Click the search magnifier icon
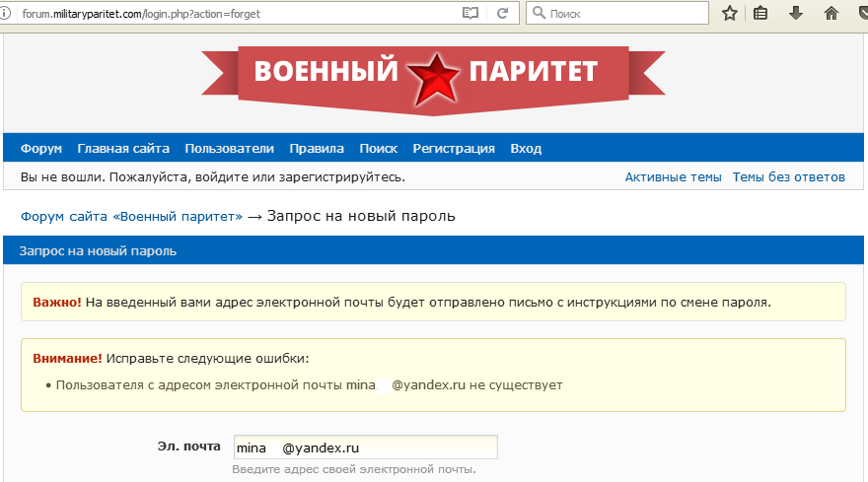The image size is (868, 482). point(539,13)
